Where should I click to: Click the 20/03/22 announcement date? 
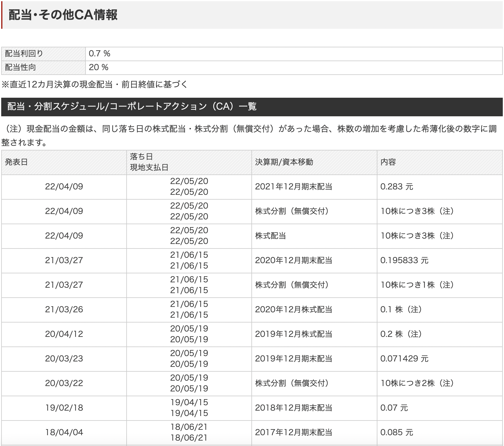[64, 383]
